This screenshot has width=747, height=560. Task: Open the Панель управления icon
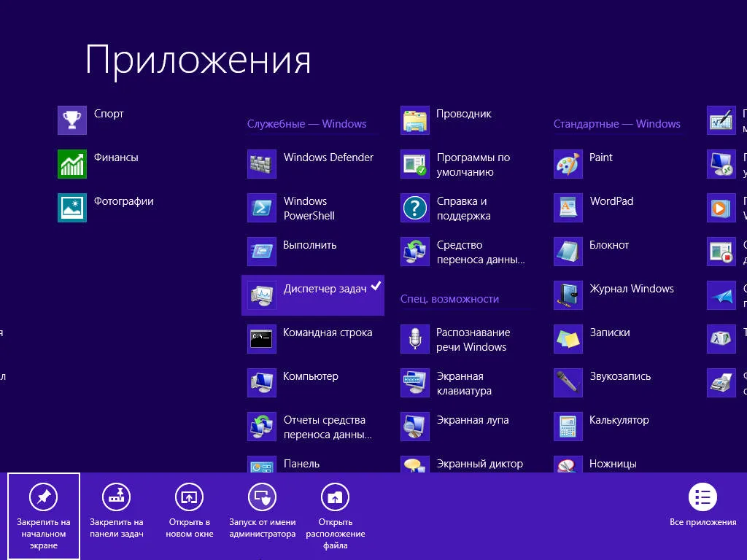pyautogui.click(x=262, y=464)
